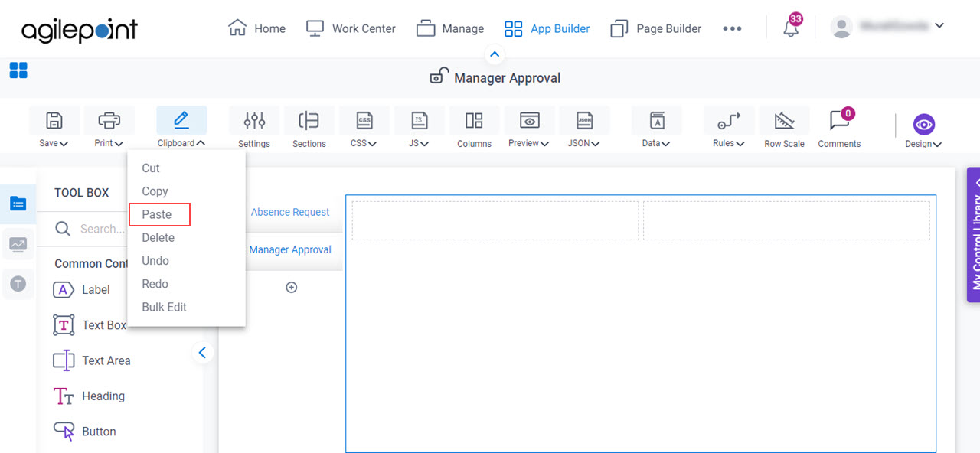Open Page Builder in top navigation
Screen dimensions: 980x453
655,28
